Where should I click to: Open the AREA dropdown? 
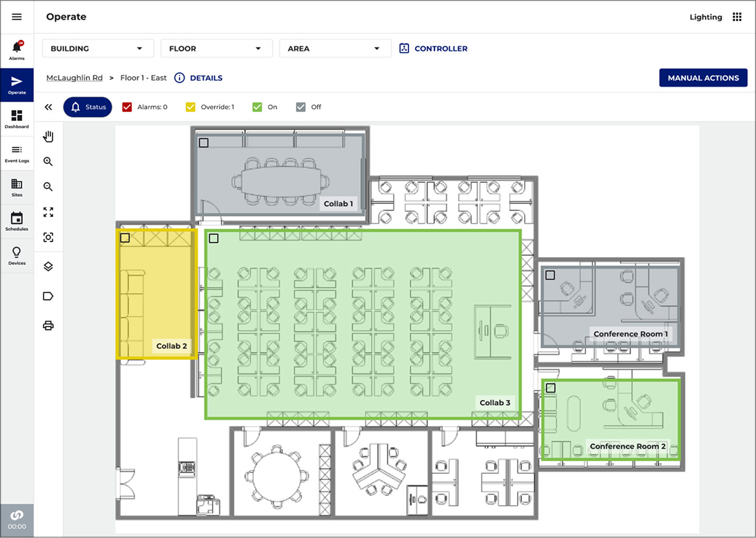click(335, 49)
